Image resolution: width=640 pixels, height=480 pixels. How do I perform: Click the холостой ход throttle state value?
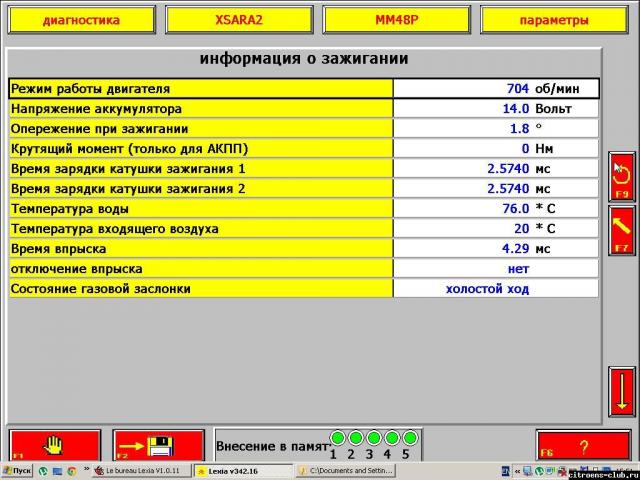[496, 289]
